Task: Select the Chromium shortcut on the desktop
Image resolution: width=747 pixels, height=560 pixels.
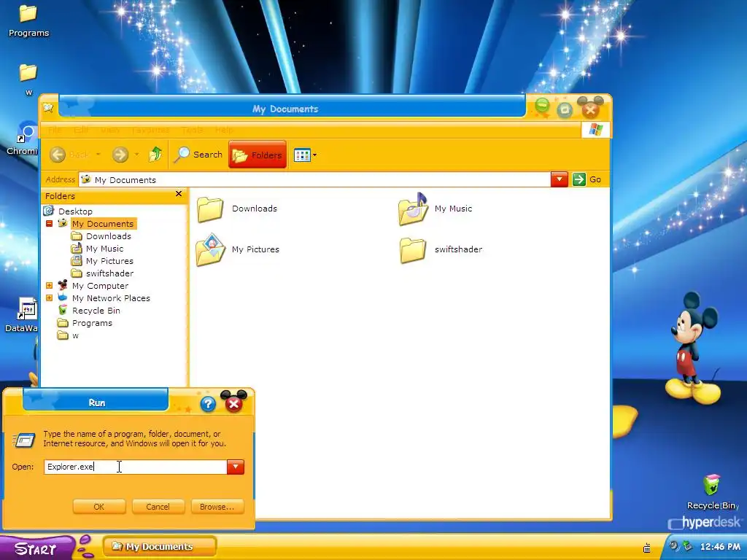Action: click(23, 138)
